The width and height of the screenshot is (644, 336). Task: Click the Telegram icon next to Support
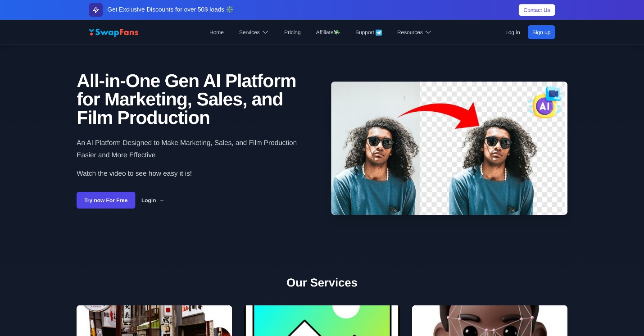pyautogui.click(x=379, y=32)
